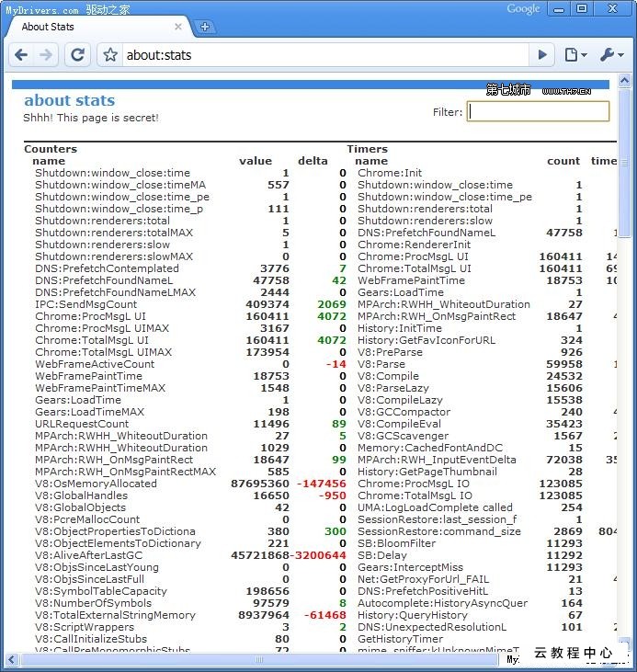Click the Timers section heading
Image resolution: width=637 pixels, height=672 pixels.
point(368,149)
